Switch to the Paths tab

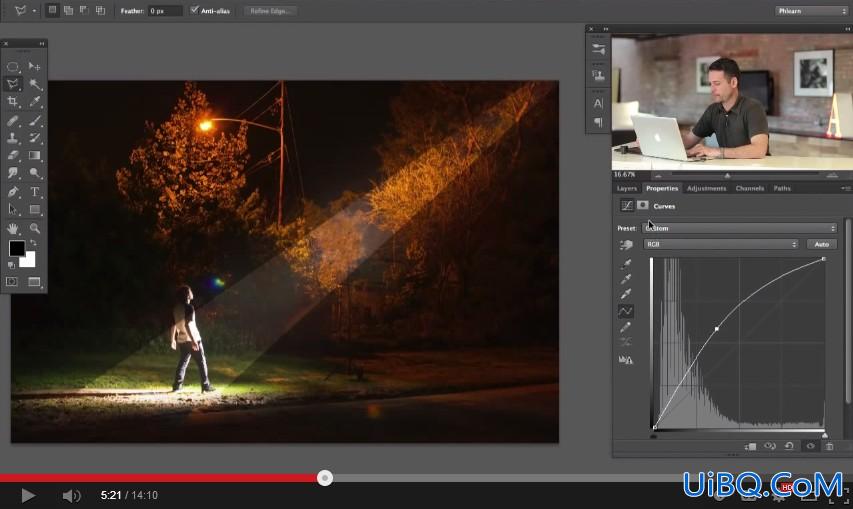tap(782, 188)
